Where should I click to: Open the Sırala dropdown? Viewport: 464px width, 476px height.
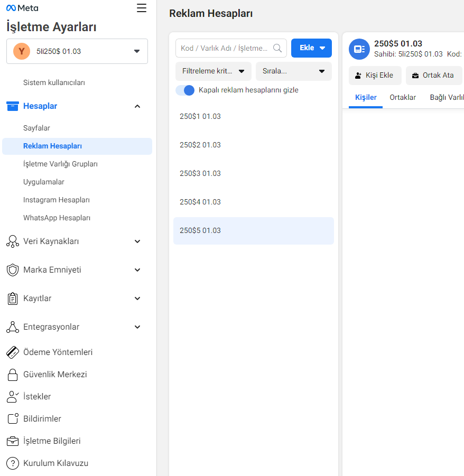[x=294, y=71]
